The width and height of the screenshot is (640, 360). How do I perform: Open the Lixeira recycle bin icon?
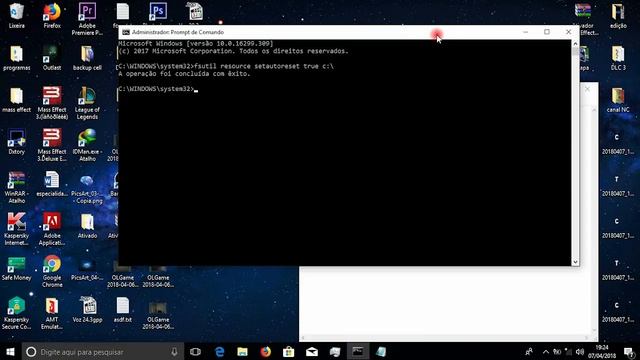tap(16, 16)
